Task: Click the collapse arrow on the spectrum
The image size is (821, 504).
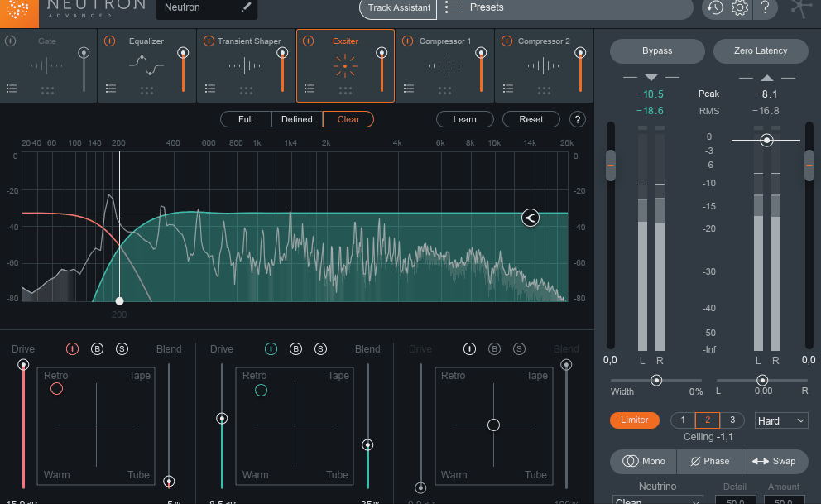Action: click(530, 218)
